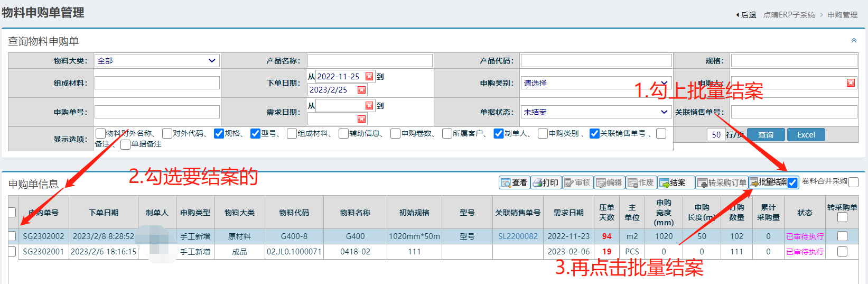
Task: Uncheck the 规格 display option
Action: tap(219, 133)
